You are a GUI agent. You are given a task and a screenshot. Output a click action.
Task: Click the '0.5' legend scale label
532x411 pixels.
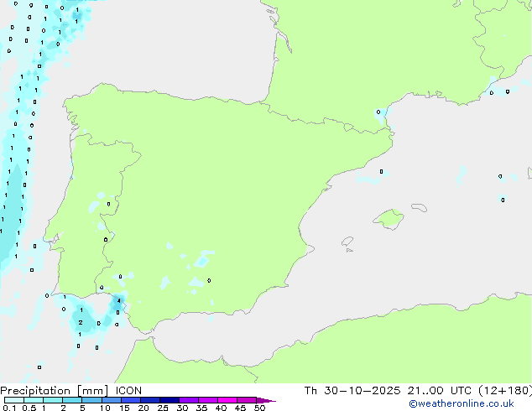[x=29, y=408]
